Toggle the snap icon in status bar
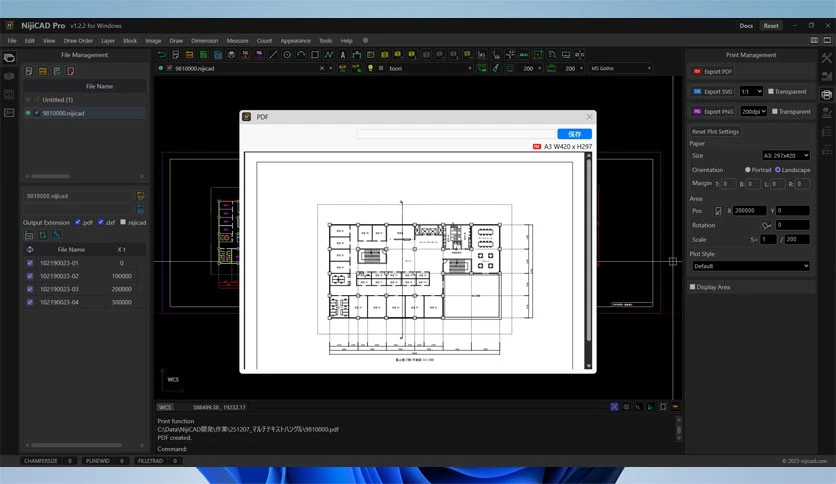 pyautogui.click(x=614, y=407)
